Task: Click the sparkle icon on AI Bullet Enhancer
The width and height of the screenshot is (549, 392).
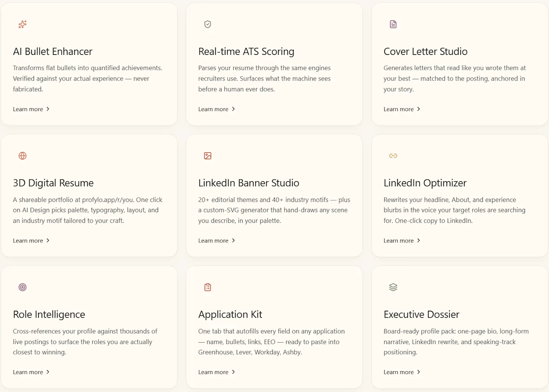Action: pyautogui.click(x=22, y=24)
